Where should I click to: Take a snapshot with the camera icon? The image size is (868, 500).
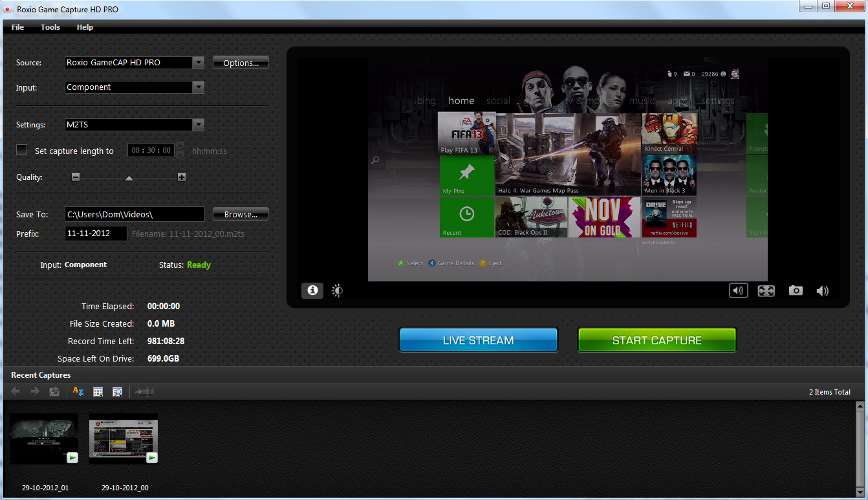coord(796,290)
